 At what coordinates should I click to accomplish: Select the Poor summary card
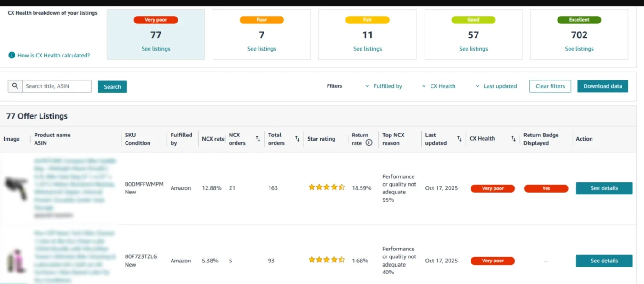pyautogui.click(x=261, y=34)
